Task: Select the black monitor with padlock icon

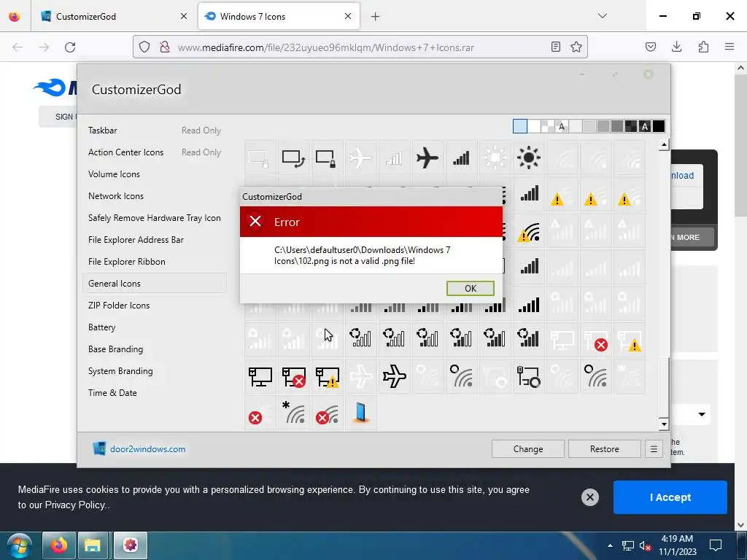Action: (326, 157)
